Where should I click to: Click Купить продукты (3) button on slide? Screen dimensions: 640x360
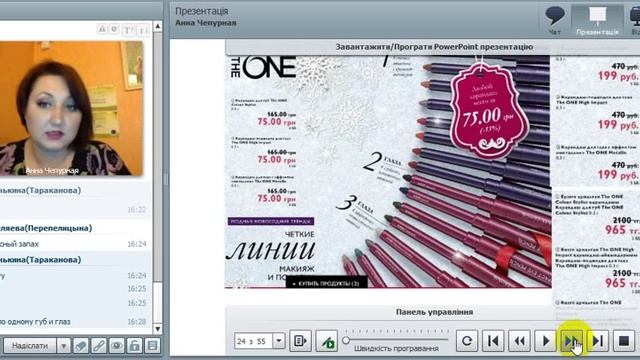[x=327, y=283]
